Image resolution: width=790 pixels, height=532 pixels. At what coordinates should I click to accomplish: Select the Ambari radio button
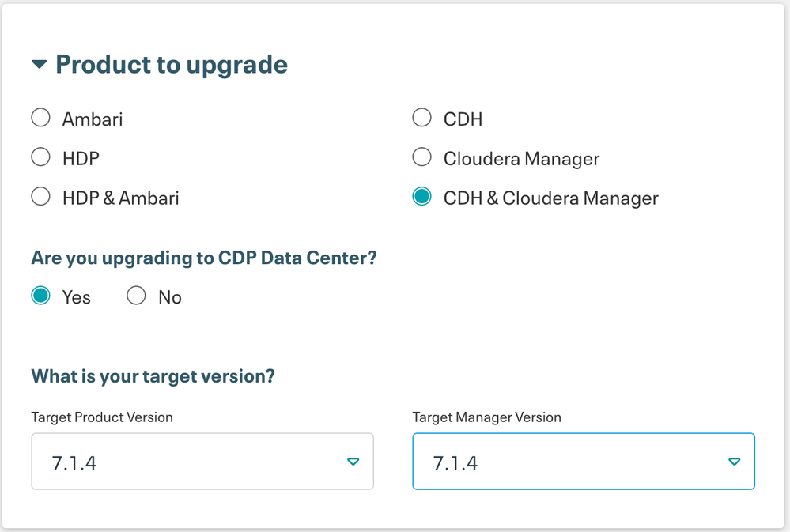(x=40, y=118)
